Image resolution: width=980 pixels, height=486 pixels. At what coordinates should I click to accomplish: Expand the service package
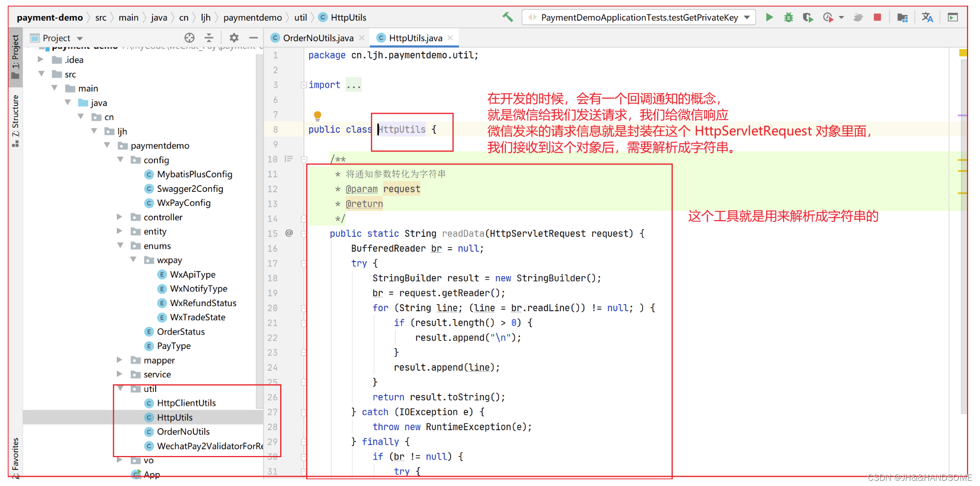pyautogui.click(x=120, y=374)
